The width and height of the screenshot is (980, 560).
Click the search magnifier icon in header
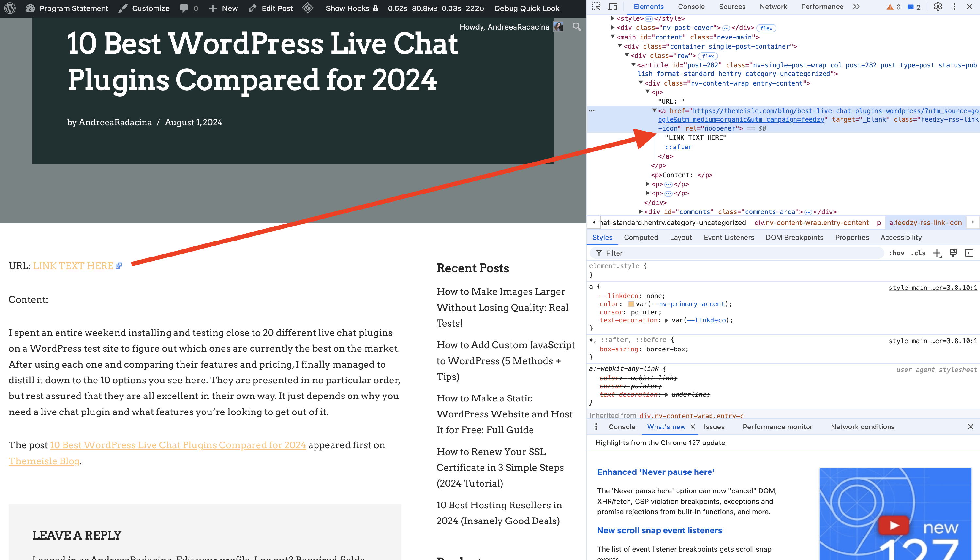pos(576,27)
